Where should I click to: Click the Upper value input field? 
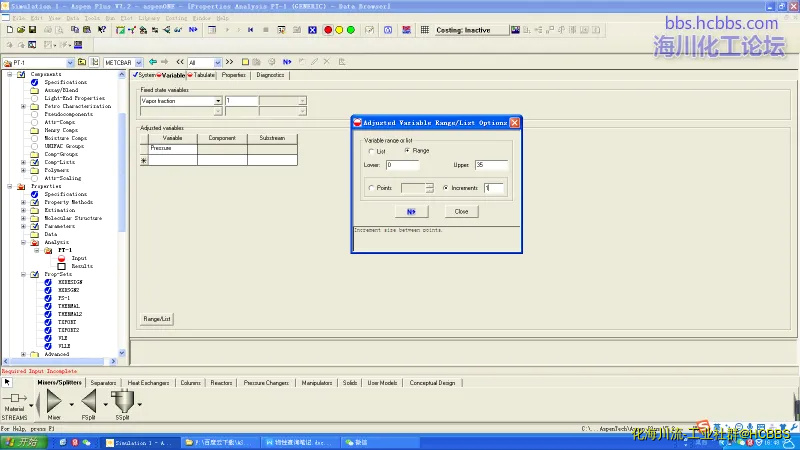491,165
